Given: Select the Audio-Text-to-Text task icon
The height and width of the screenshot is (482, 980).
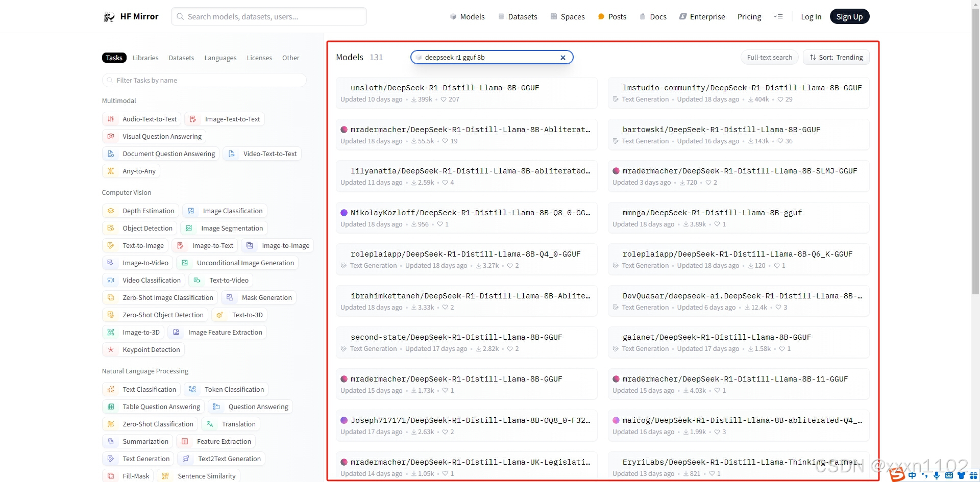Looking at the screenshot, I should (111, 119).
